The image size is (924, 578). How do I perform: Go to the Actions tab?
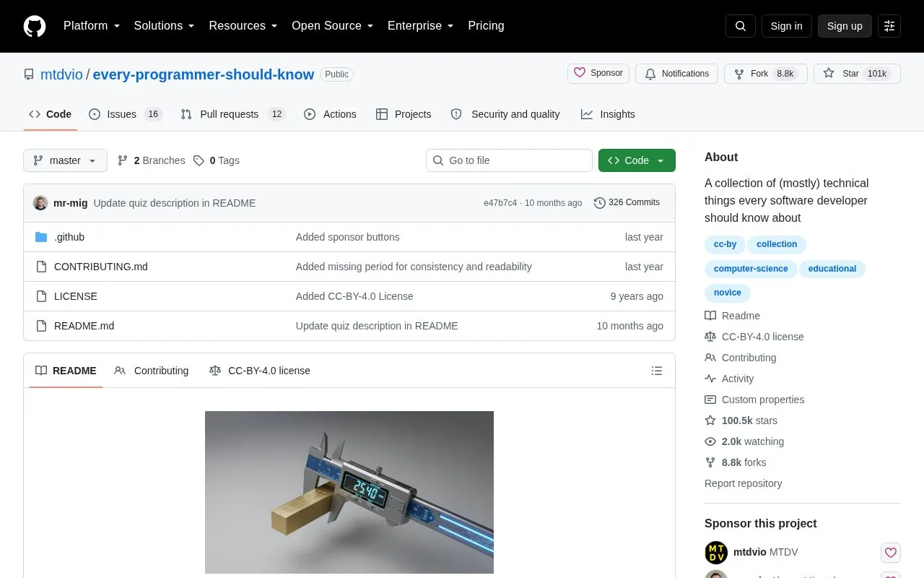click(x=331, y=114)
